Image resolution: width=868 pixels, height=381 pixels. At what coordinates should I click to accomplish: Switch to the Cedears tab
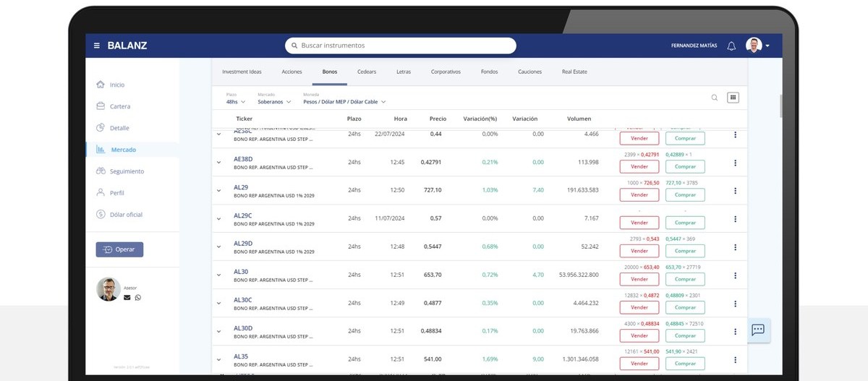tap(367, 72)
